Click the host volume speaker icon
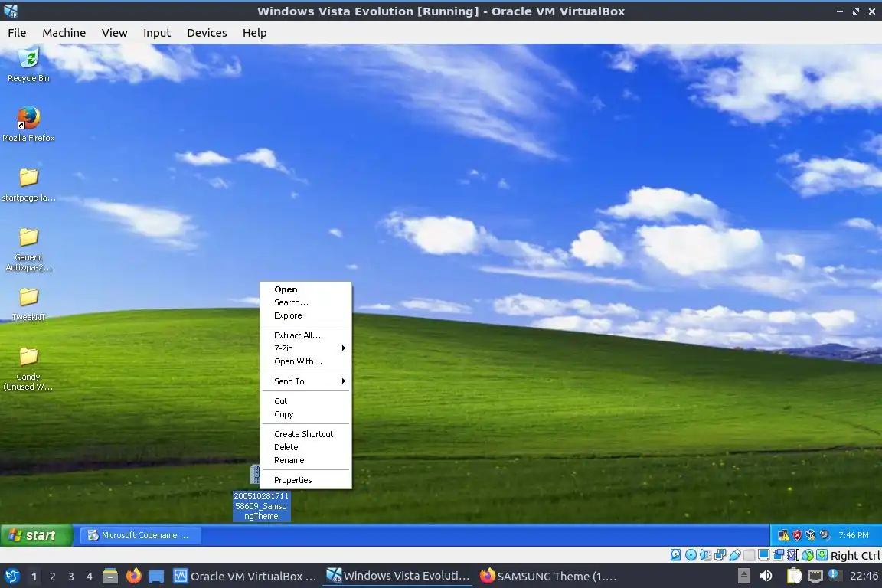 (x=766, y=577)
